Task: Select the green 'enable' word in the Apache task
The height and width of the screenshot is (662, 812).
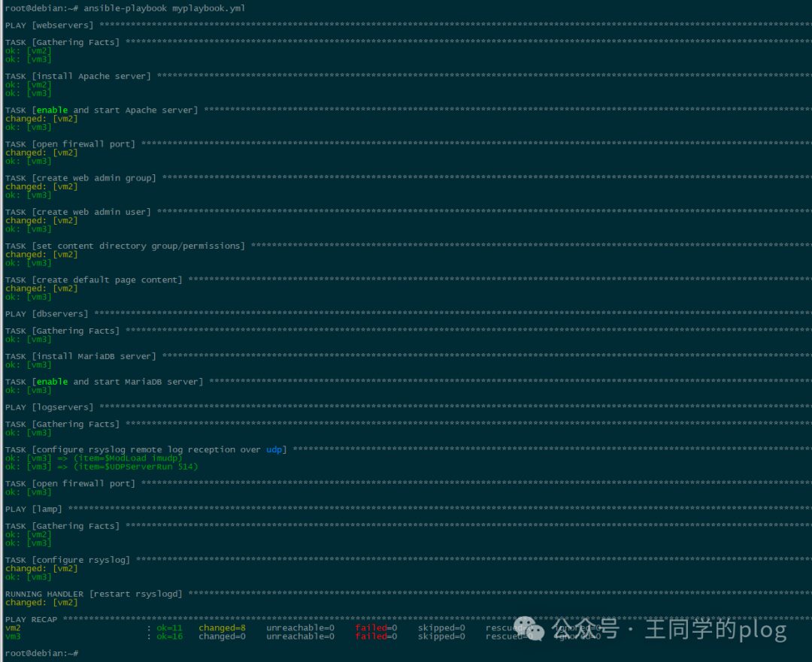Action: tap(52, 110)
